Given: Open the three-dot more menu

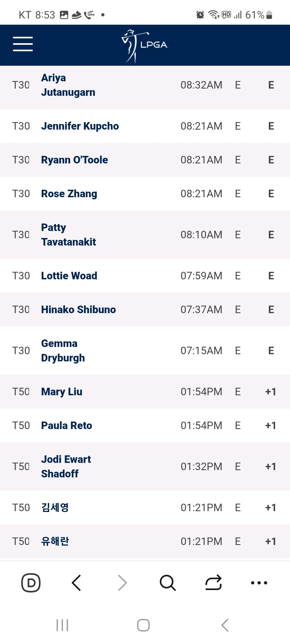Looking at the screenshot, I should [x=259, y=583].
